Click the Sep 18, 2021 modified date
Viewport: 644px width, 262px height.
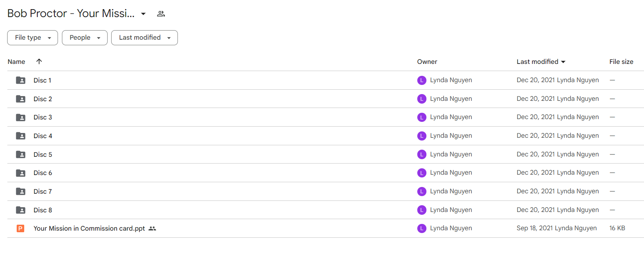[534, 228]
